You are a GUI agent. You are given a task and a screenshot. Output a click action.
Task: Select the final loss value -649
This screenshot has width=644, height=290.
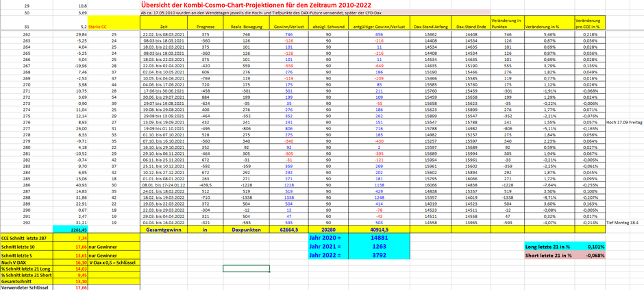click(x=380, y=65)
